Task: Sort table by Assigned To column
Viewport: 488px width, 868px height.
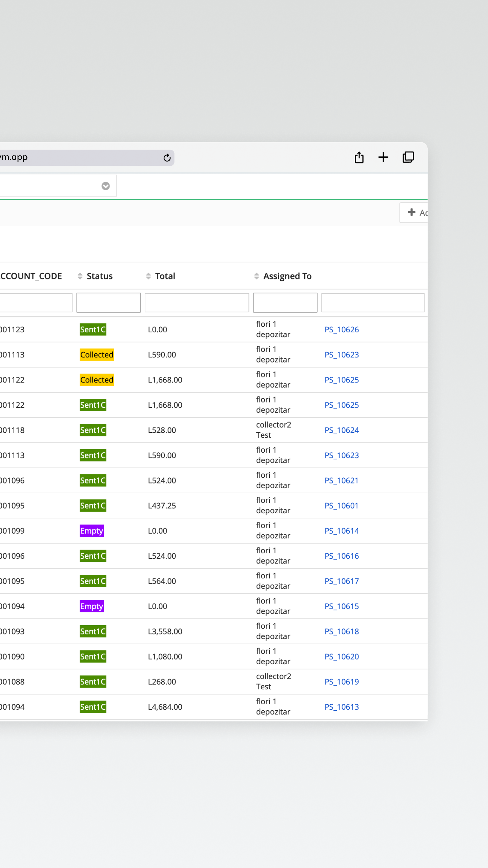Action: coord(287,276)
